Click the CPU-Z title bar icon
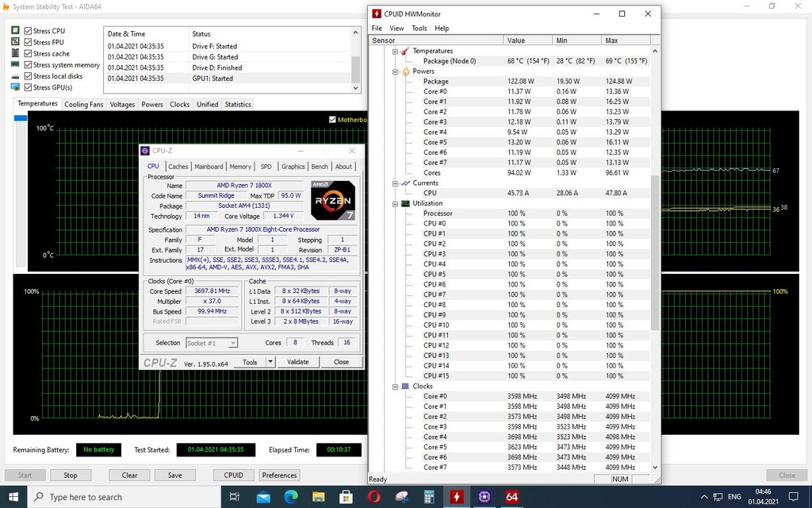This screenshot has width=812, height=508. 145,151
